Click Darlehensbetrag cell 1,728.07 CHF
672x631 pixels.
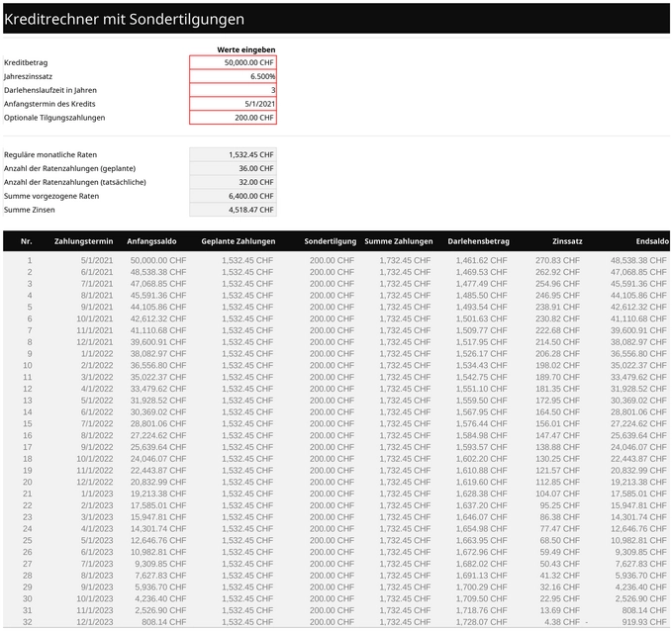pyautogui.click(x=481, y=621)
